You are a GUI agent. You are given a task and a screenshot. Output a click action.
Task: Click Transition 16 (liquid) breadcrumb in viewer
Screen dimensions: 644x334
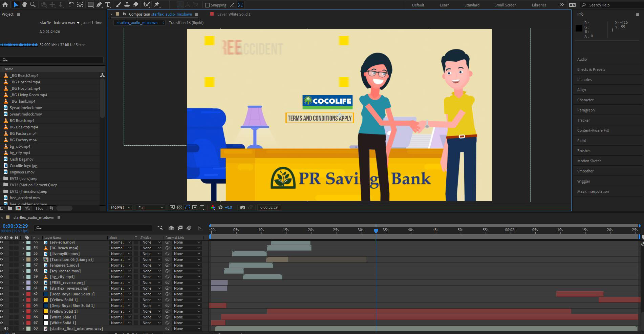tap(186, 23)
